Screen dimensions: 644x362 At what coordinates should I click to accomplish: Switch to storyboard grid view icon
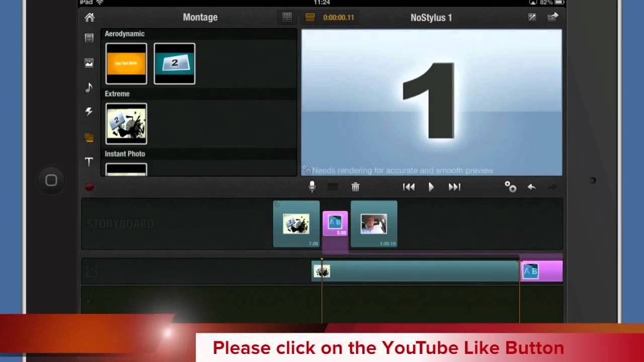[x=287, y=17]
